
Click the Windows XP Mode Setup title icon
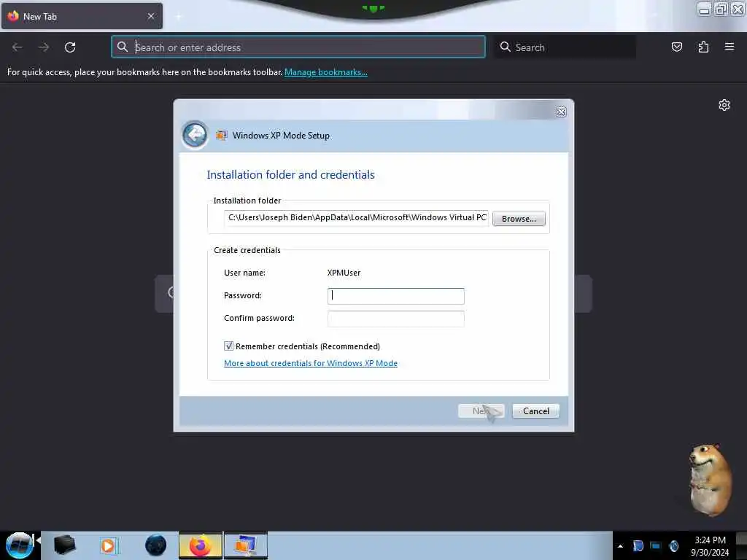pos(221,135)
